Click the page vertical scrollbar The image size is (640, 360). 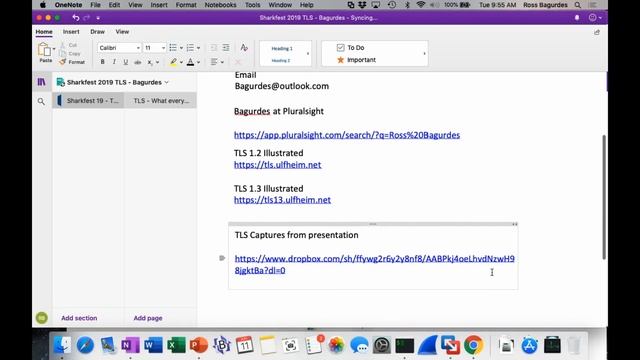tap(604, 197)
